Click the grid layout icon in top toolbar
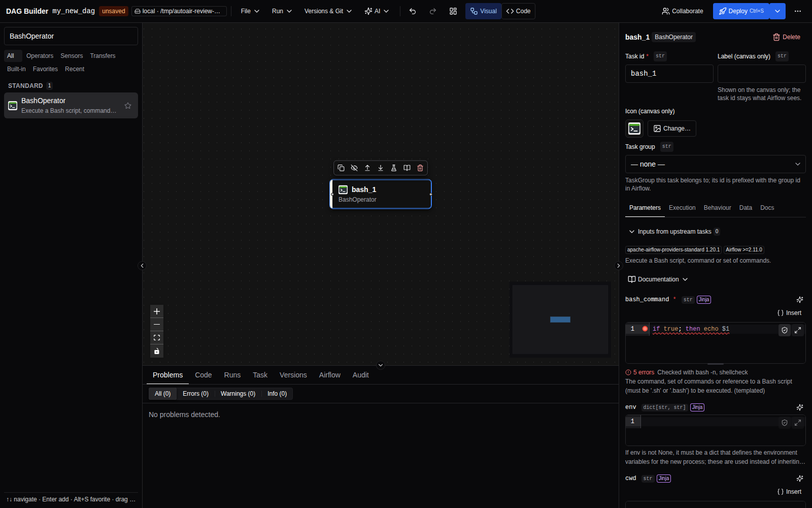 tap(453, 11)
